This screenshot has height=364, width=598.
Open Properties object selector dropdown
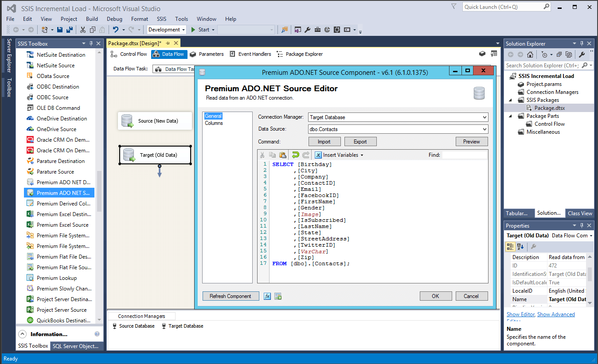(x=591, y=236)
